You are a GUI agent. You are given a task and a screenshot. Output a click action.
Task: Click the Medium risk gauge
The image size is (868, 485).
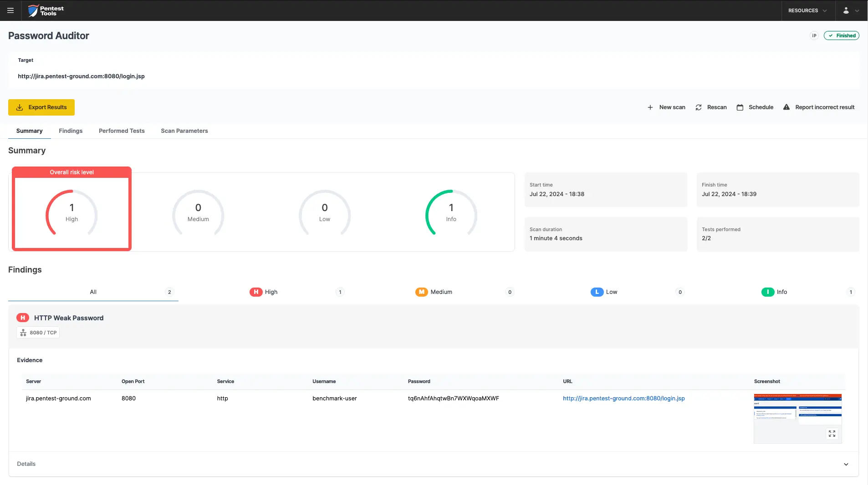click(198, 213)
